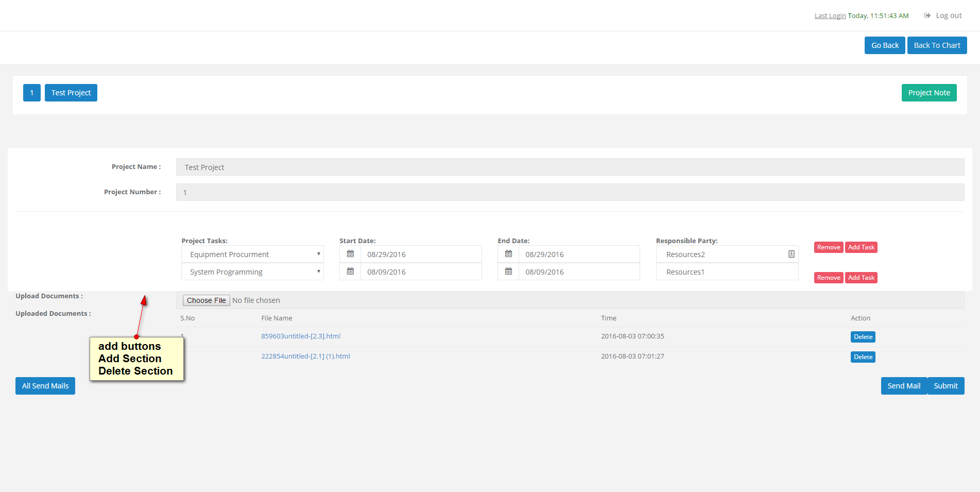The width and height of the screenshot is (980, 492).
Task: Open the 222854untitled-[2.1] (1).html file link
Action: click(x=305, y=356)
